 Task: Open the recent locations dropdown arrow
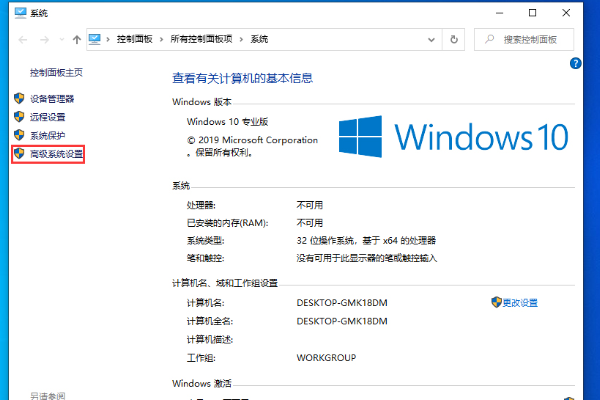[62, 39]
